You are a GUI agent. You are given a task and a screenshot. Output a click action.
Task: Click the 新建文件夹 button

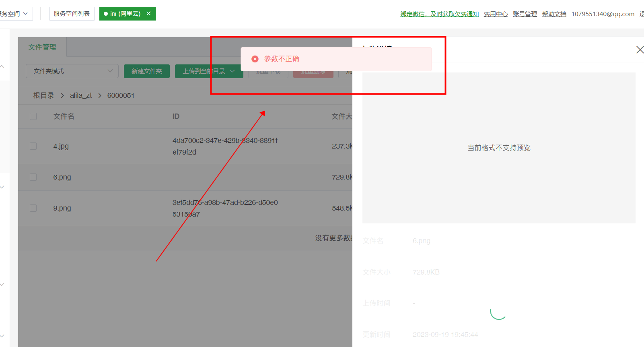pyautogui.click(x=147, y=71)
